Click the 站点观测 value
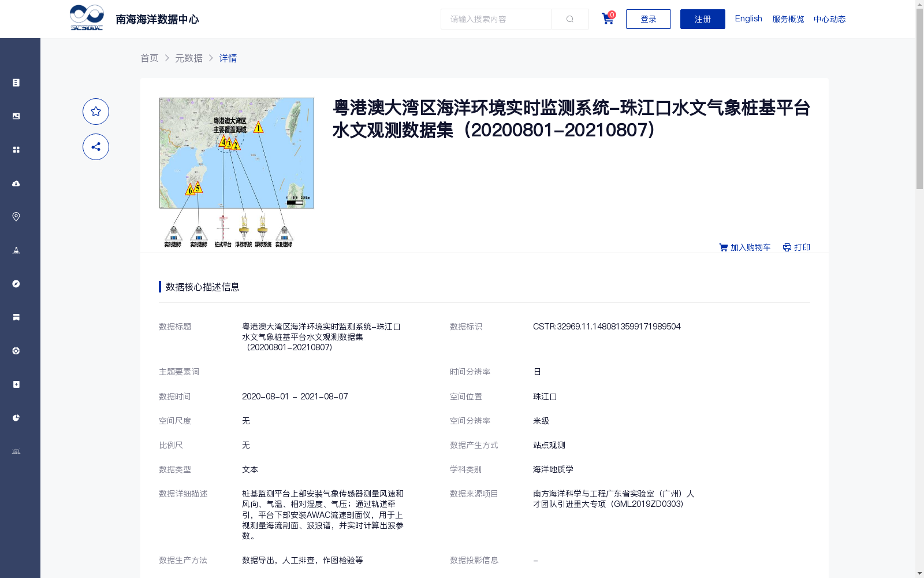The height and width of the screenshot is (578, 924). click(549, 445)
